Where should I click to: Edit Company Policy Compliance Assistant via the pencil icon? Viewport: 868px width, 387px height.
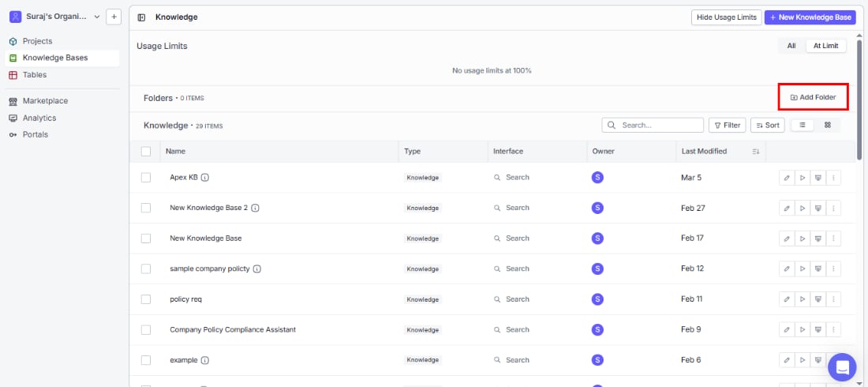pos(787,330)
